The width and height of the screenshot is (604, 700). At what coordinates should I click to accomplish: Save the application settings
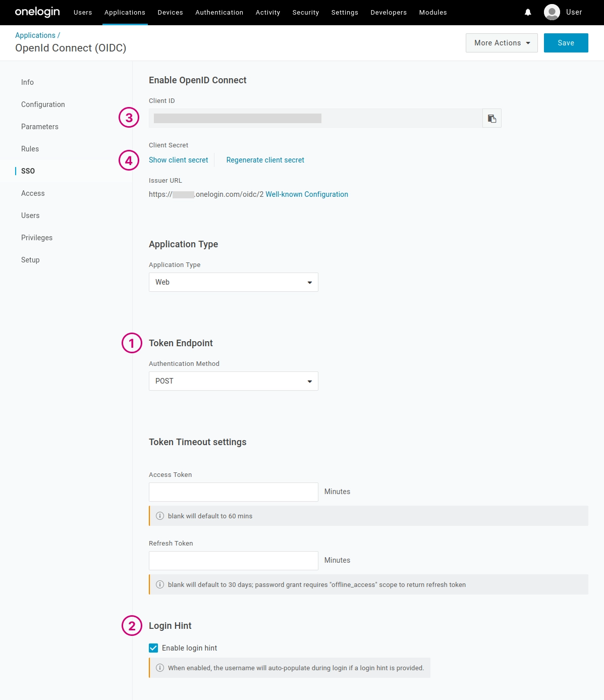566,43
